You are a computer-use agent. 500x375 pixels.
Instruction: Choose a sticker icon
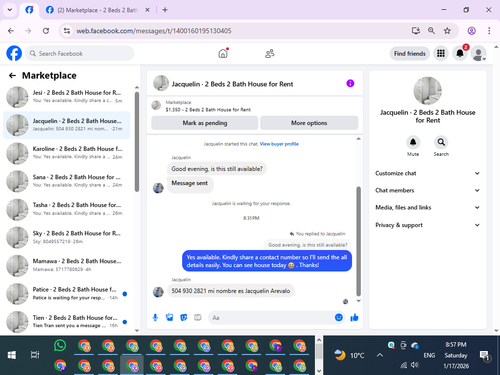click(184, 318)
